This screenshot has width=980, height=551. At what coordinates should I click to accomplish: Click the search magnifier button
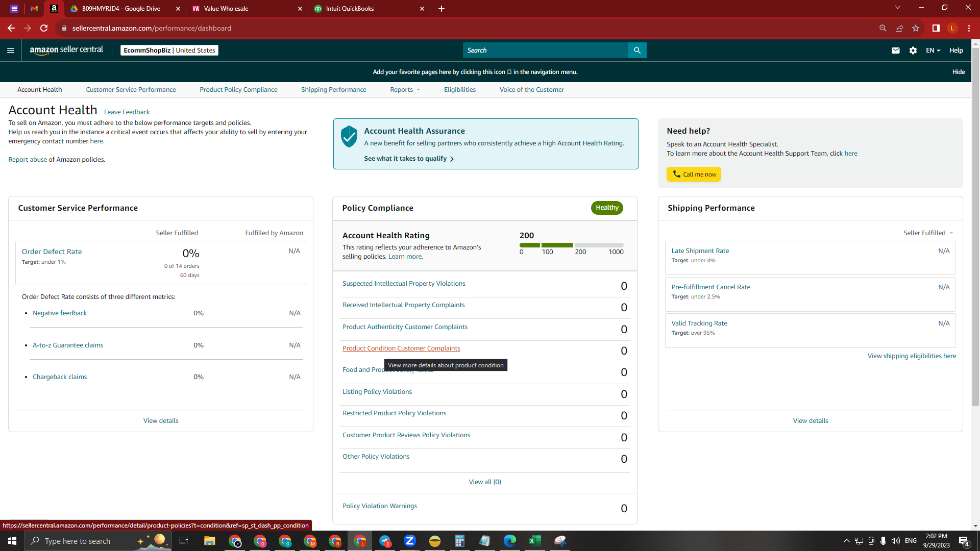point(637,50)
